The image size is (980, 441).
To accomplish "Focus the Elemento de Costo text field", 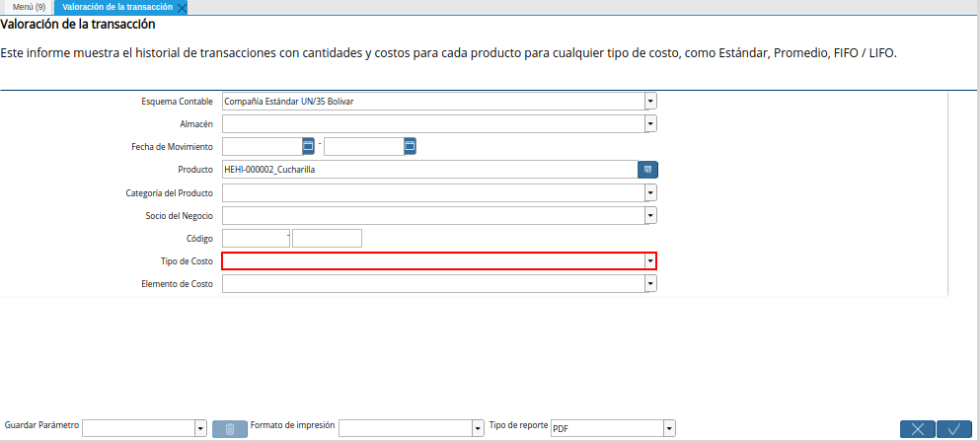I will point(434,283).
